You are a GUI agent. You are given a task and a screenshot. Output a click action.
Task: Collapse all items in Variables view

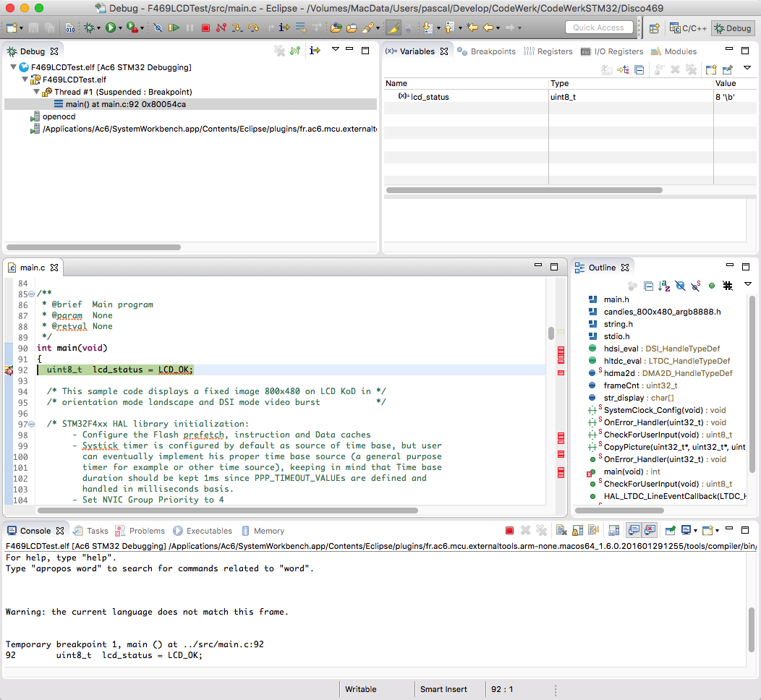pos(639,69)
